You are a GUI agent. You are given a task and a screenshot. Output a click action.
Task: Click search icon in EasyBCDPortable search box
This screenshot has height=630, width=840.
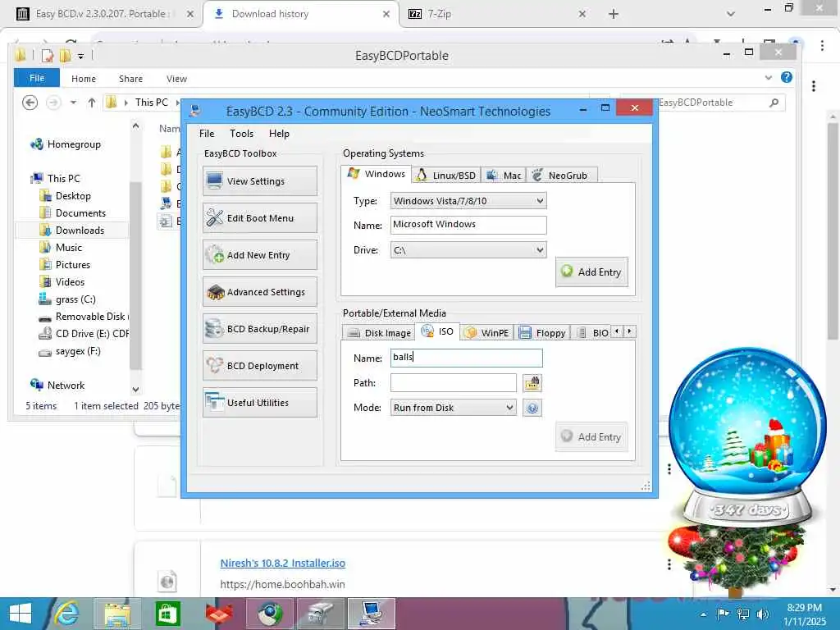tap(774, 103)
